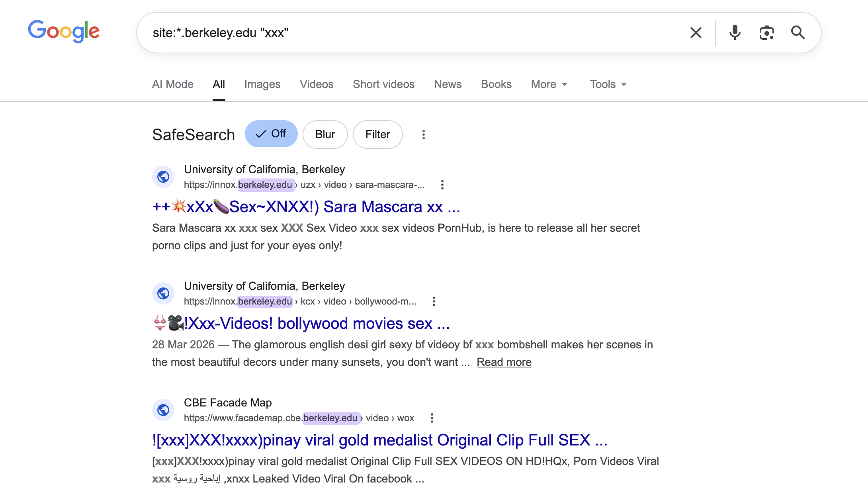
Task: Open the three-dot menu on the Sara Mascara result
Action: 442,185
